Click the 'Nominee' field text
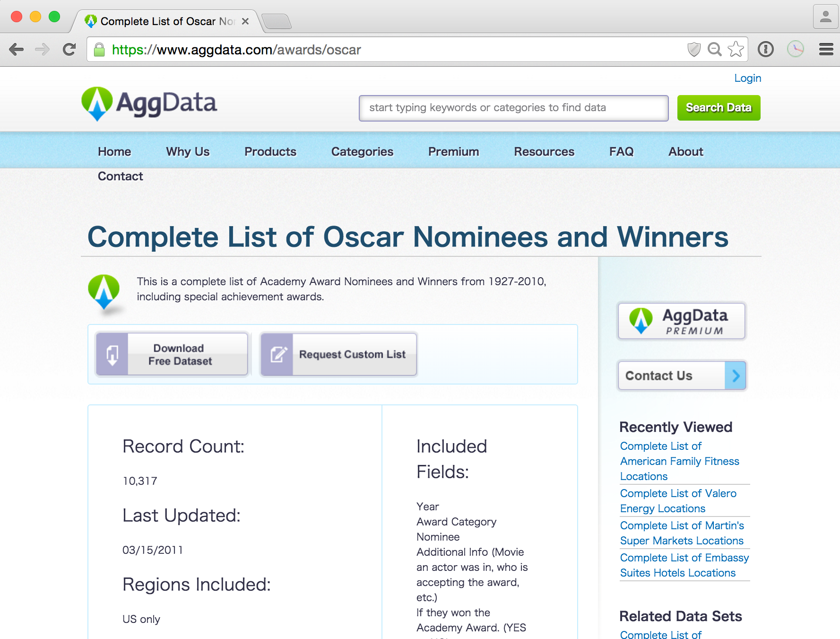The width and height of the screenshot is (840, 639). 438,537
